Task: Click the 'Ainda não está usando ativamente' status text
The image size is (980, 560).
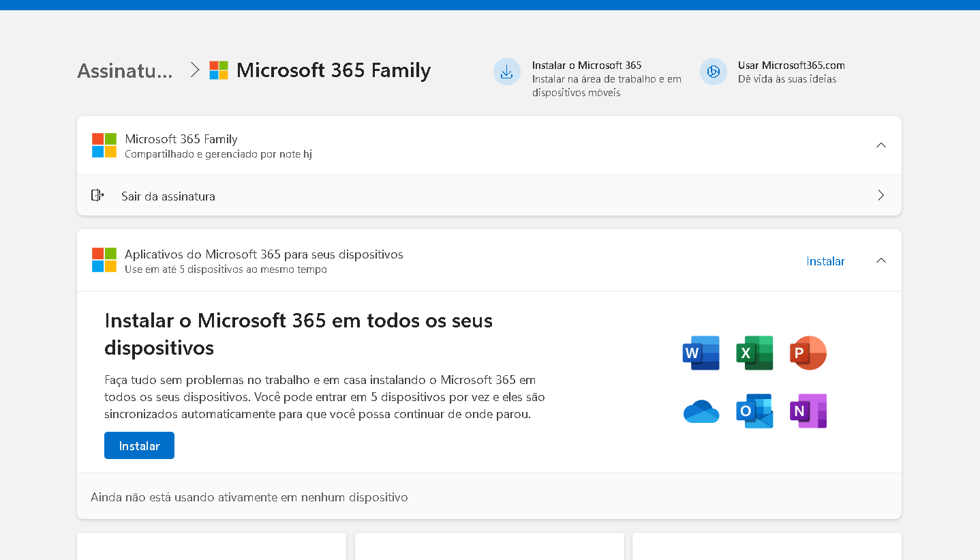Action: coord(249,497)
